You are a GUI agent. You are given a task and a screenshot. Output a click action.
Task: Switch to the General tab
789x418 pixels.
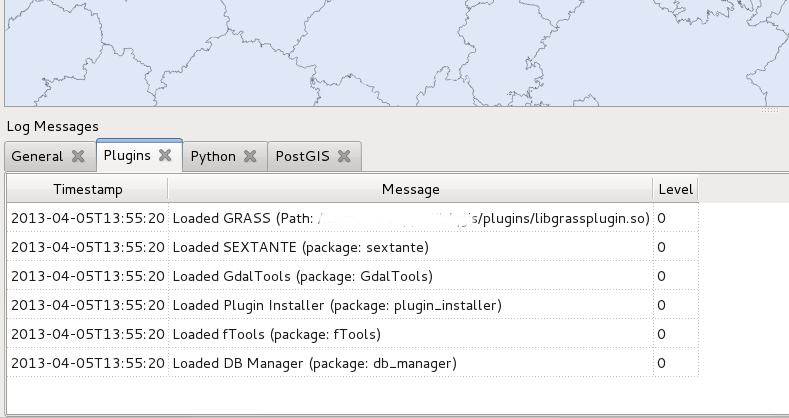[x=37, y=157]
